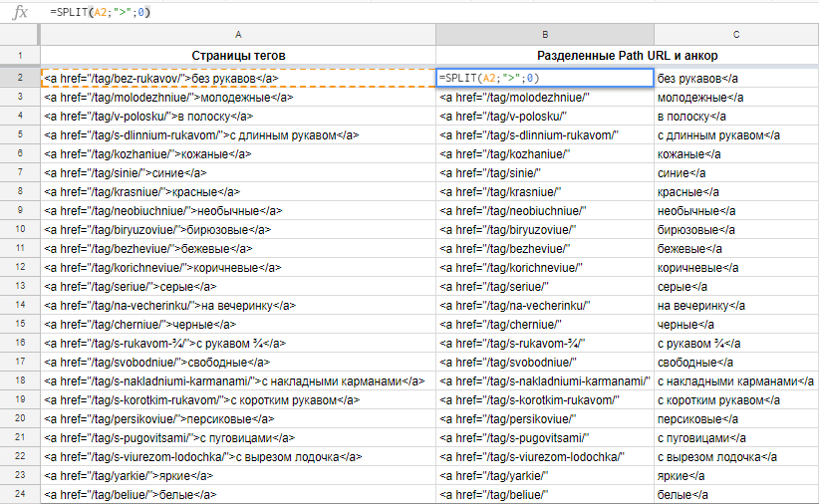Select row 13 header
819x504 pixels.
(20, 287)
